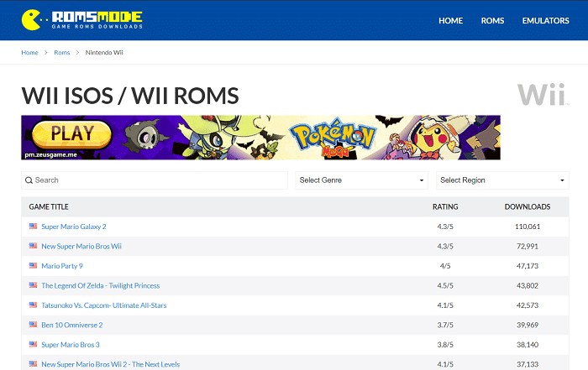Click the RomsMode Pac-Man logo
The height and width of the screenshot is (370, 588).
[x=82, y=20]
